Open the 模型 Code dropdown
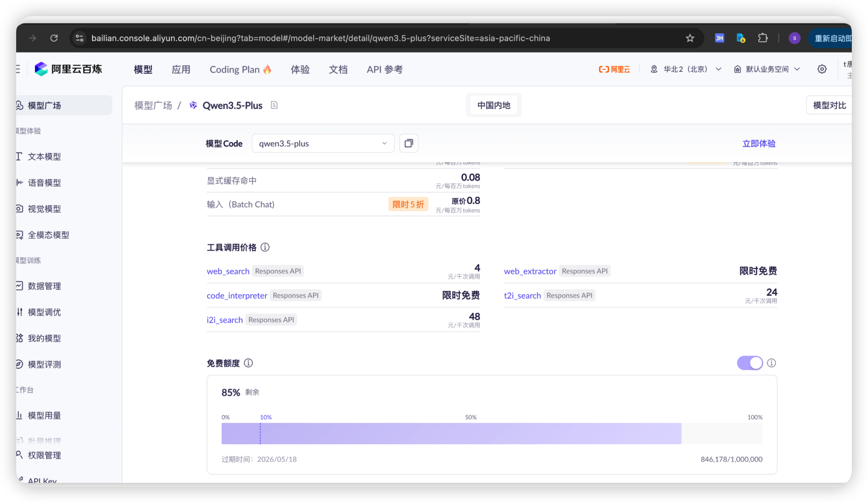The width and height of the screenshot is (868, 503). (323, 143)
